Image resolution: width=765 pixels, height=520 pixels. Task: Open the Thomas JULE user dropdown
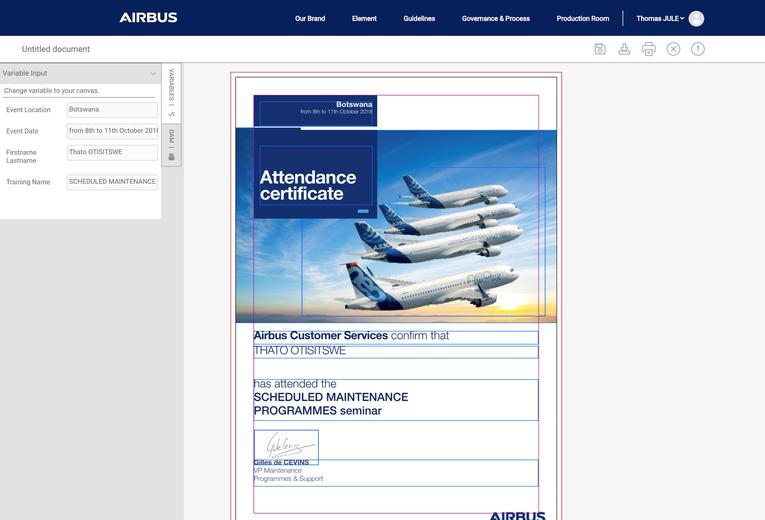pyautogui.click(x=660, y=19)
